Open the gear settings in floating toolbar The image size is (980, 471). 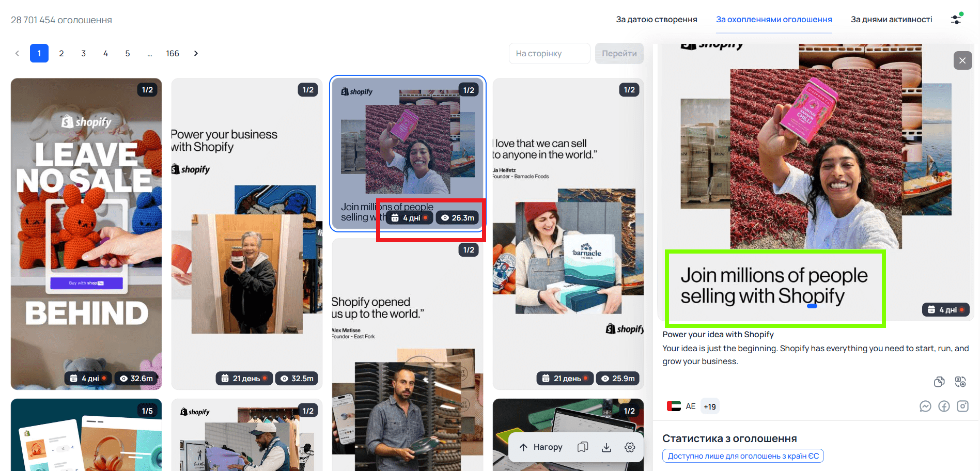pos(630,447)
